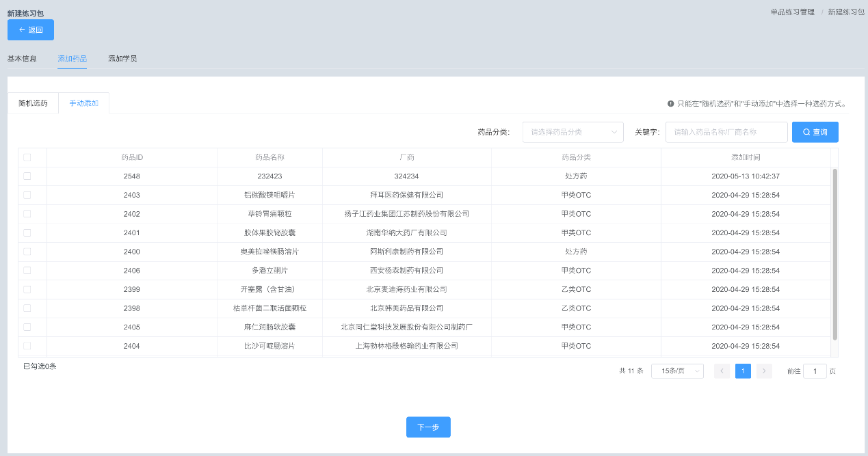Switch to the 基本信息 tab
Image resolution: width=868 pixels, height=456 pixels.
pos(22,59)
